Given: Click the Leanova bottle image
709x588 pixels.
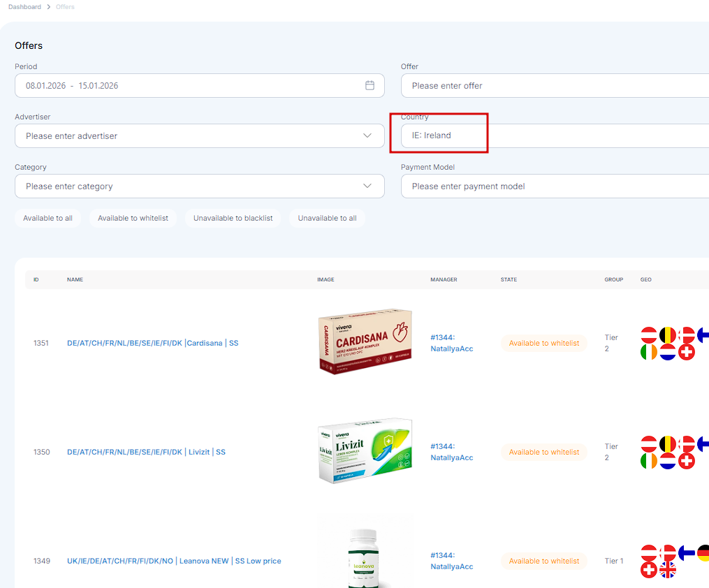Looking at the screenshot, I should (x=363, y=558).
